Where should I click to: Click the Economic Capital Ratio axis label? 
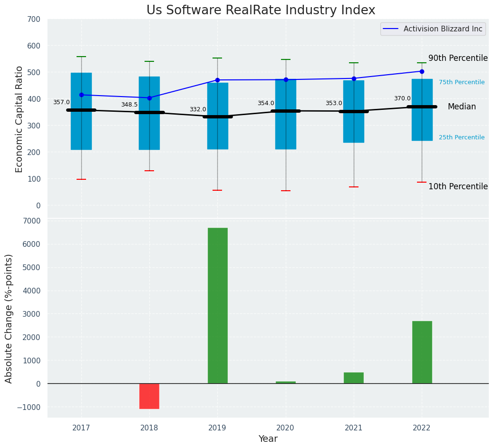point(19,119)
